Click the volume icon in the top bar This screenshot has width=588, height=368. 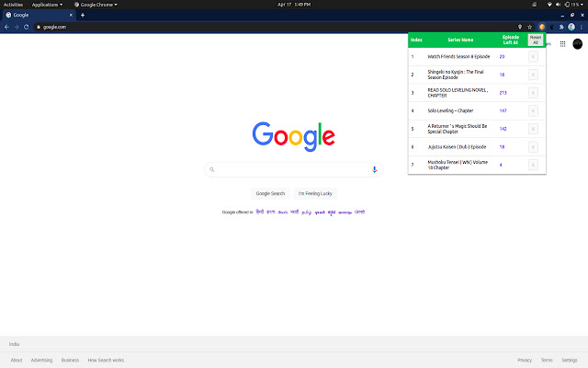point(558,5)
